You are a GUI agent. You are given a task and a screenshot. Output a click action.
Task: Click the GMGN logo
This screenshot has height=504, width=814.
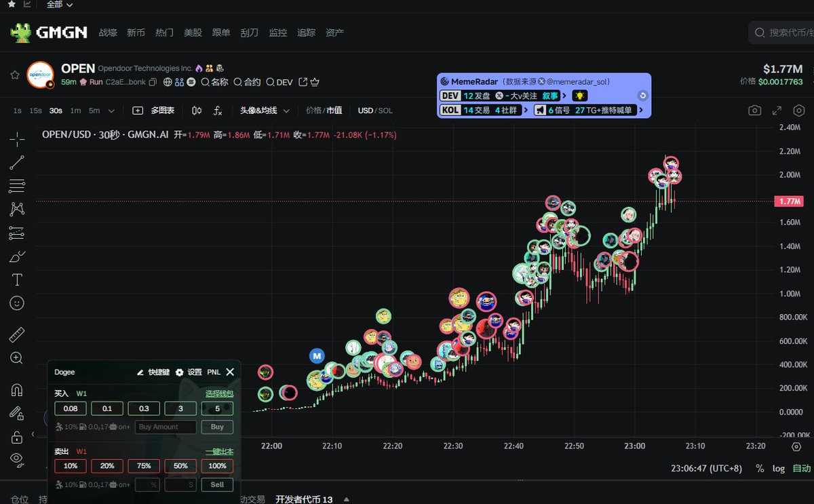pyautogui.click(x=49, y=32)
